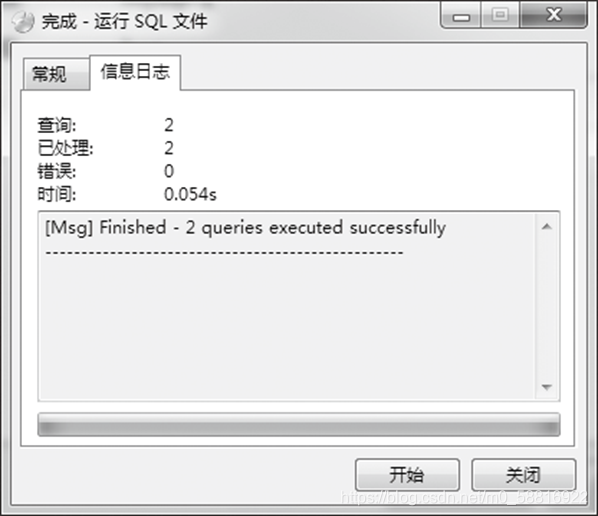Click the 查询 count value
598x516 pixels.
pos(169,125)
